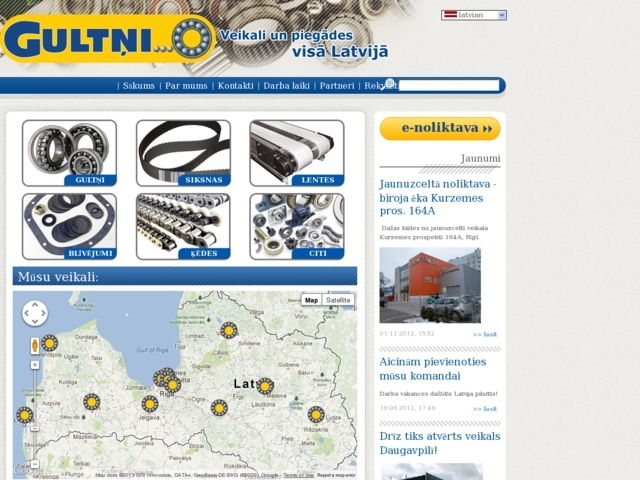The height and width of the screenshot is (480, 640).
Task: Open the Blīvējumi seals category
Action: click(69, 227)
